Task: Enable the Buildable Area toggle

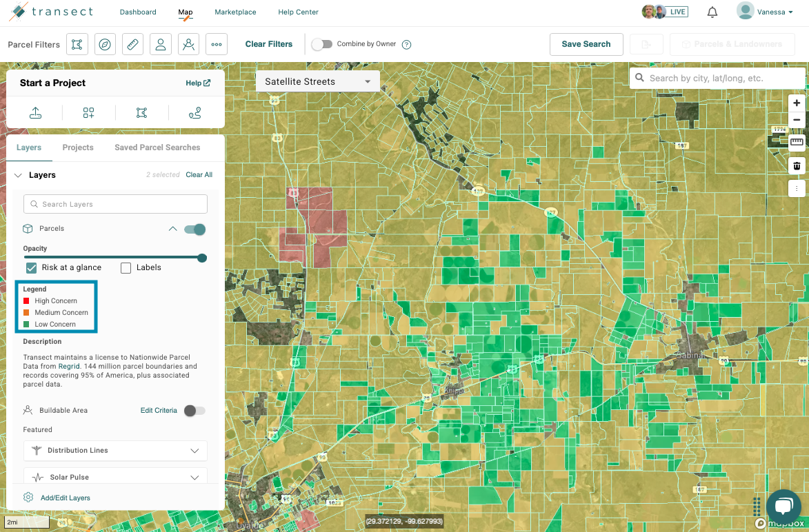Action: pyautogui.click(x=194, y=411)
